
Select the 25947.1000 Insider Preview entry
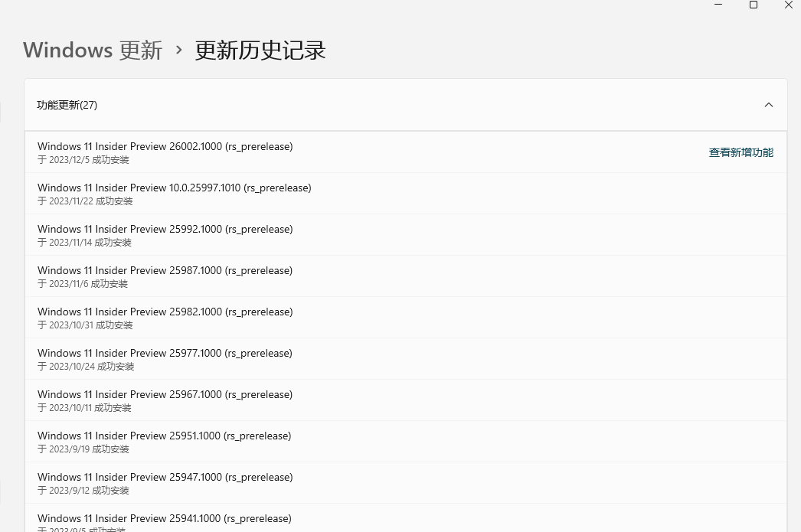(406, 483)
